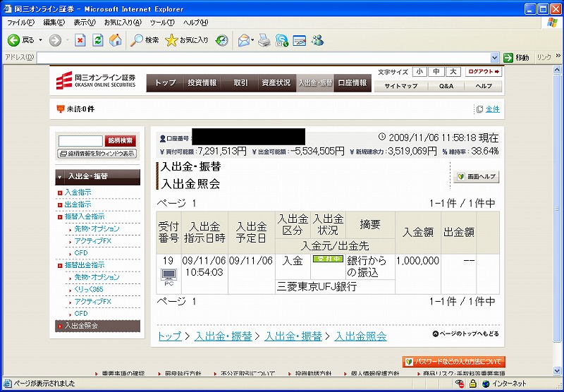The width and height of the screenshot is (564, 392).
Task: Click the ログアウト button
Action: click(x=484, y=72)
